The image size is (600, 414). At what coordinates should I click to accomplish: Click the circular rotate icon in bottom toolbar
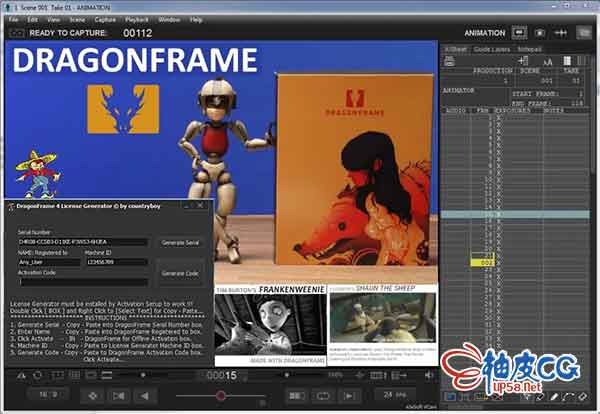tap(38, 375)
